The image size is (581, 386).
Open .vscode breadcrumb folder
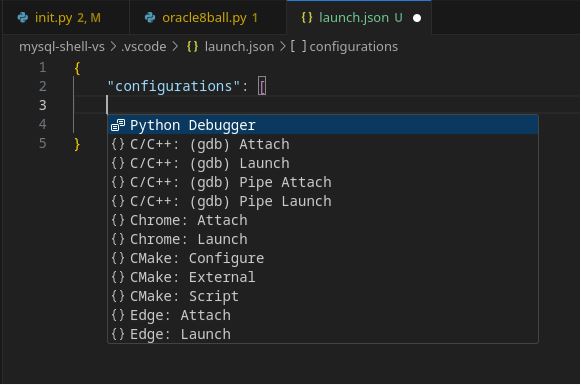144,47
